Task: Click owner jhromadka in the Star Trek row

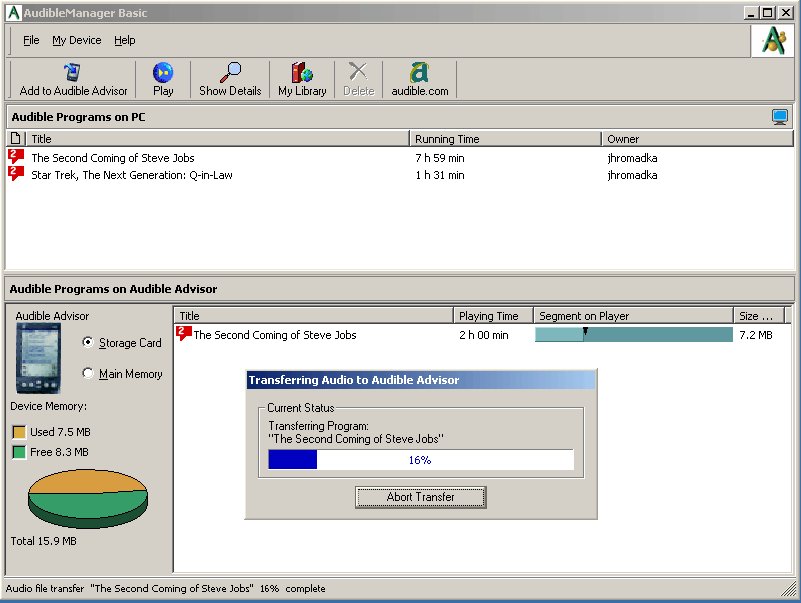Action: [632, 175]
